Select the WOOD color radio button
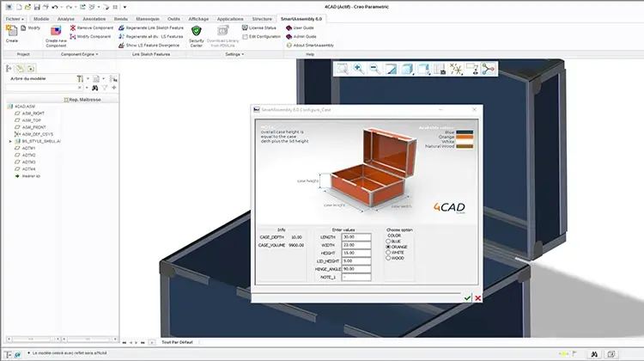Image resolution: width=644 pixels, height=361 pixels. pos(388,259)
